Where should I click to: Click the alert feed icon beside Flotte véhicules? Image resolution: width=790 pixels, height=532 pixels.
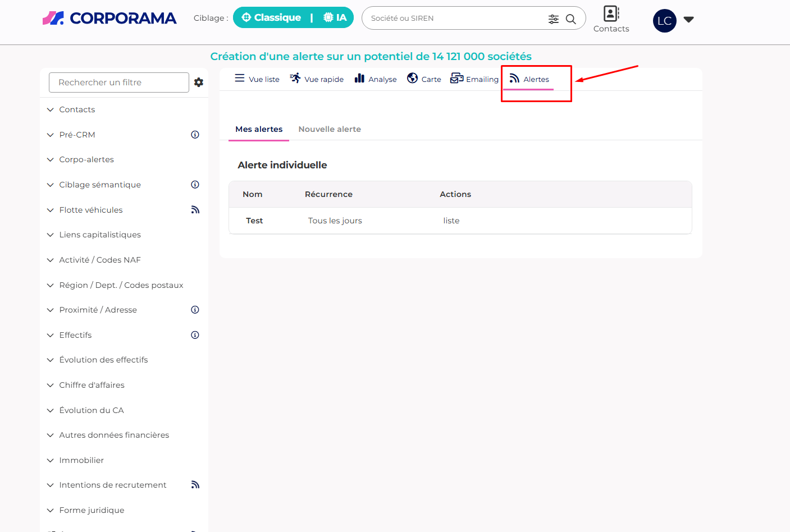[195, 210]
